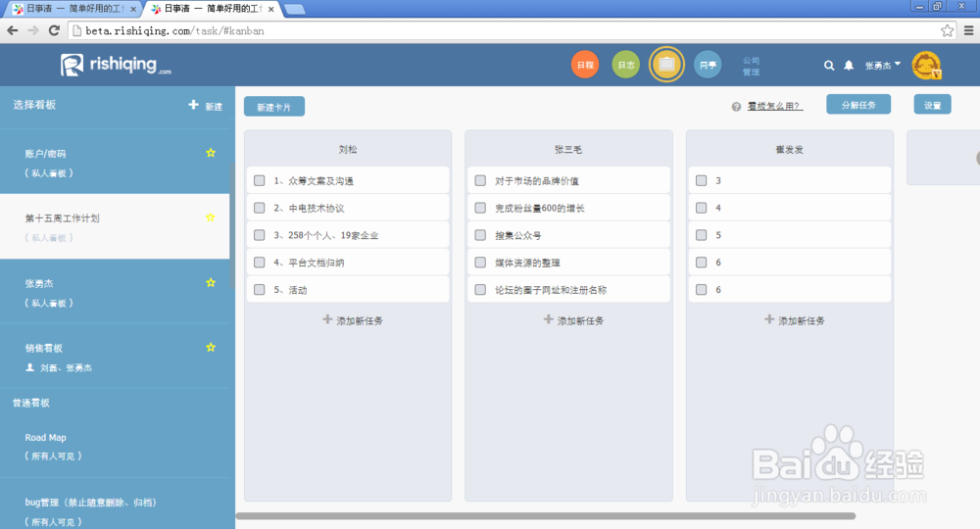Go back with browser back arrow

click(13, 30)
